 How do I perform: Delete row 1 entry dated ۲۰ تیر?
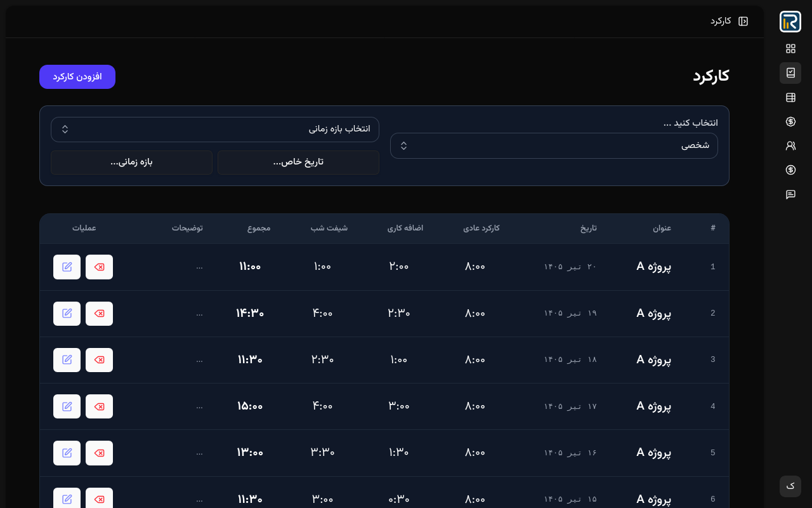point(99,267)
